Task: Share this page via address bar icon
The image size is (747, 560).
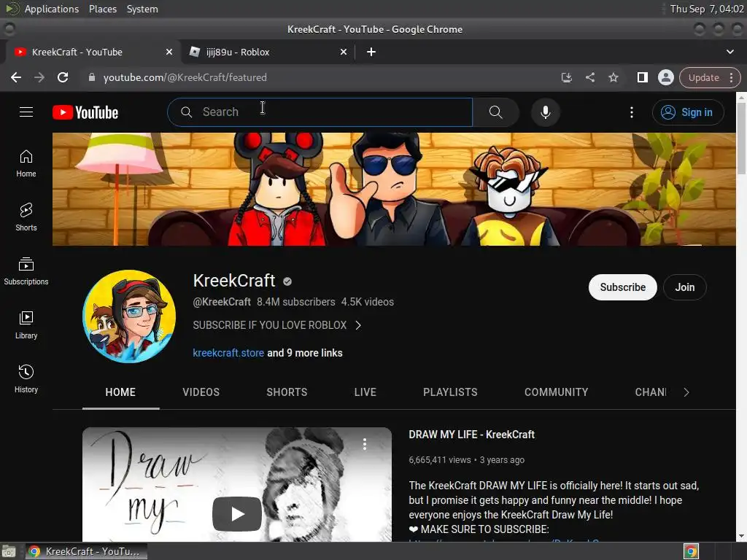Action: (x=589, y=77)
